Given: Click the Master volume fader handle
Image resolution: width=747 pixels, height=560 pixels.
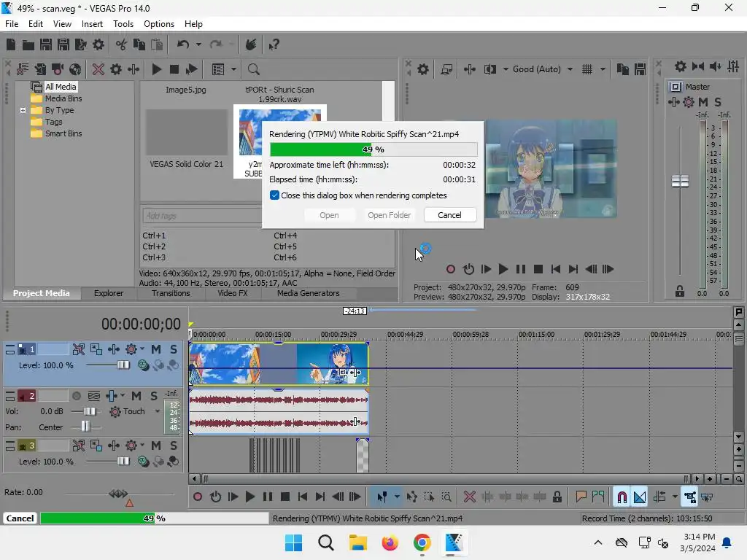Looking at the screenshot, I should (680, 182).
